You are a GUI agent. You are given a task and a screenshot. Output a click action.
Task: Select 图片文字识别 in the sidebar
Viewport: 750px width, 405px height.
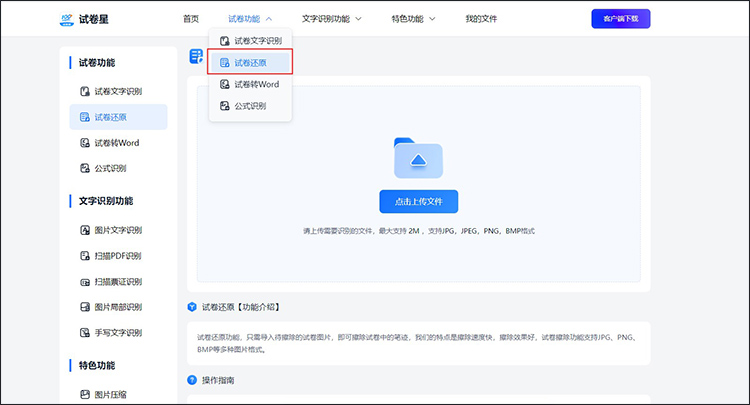(x=118, y=230)
